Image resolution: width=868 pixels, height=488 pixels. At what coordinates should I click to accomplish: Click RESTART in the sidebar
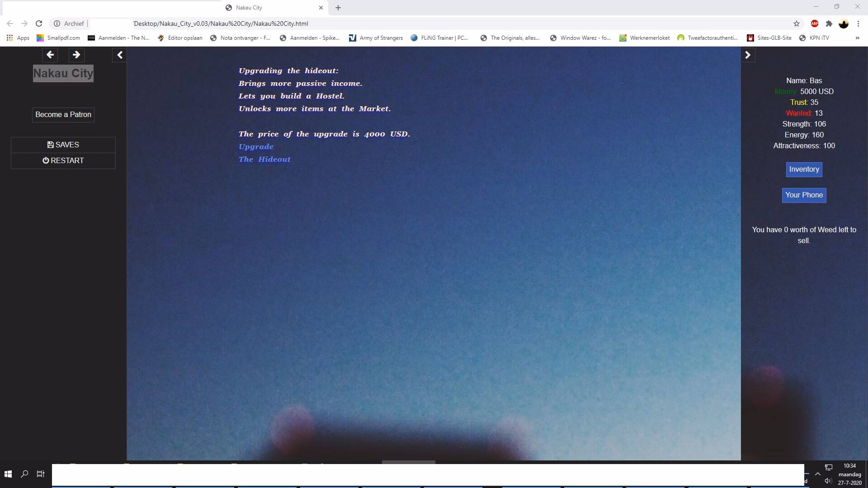pyautogui.click(x=63, y=161)
